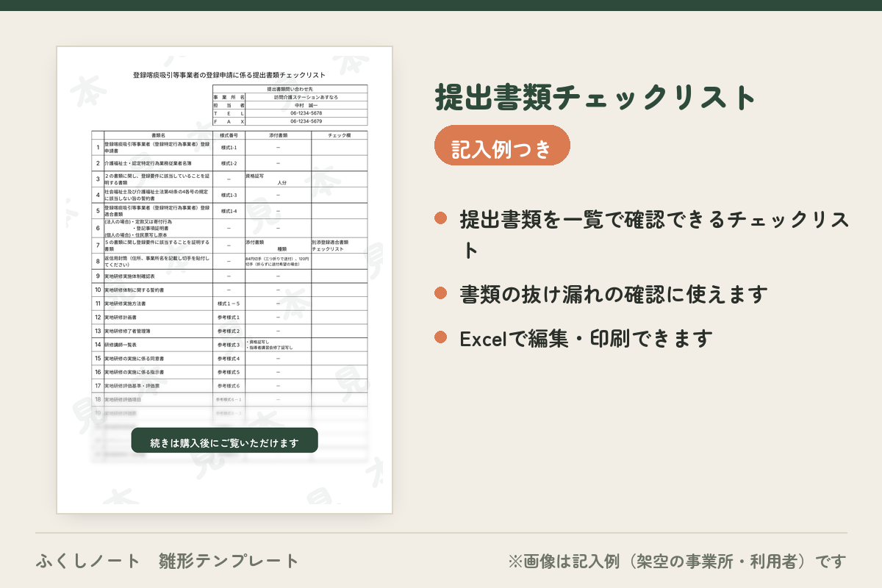Click the document title 登録喀痰吸引等事業者の登録申請に係る提出書類チェックリスト

pos(229,75)
